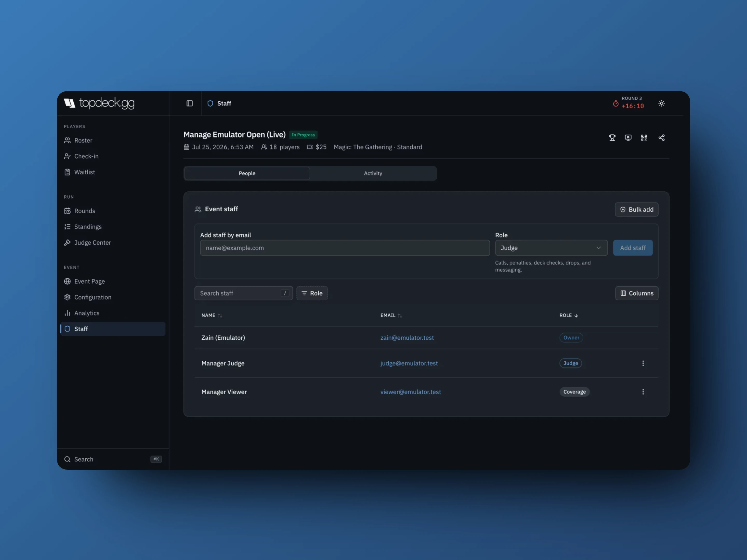
Task: Navigate to Rounds
Action: [113, 211]
